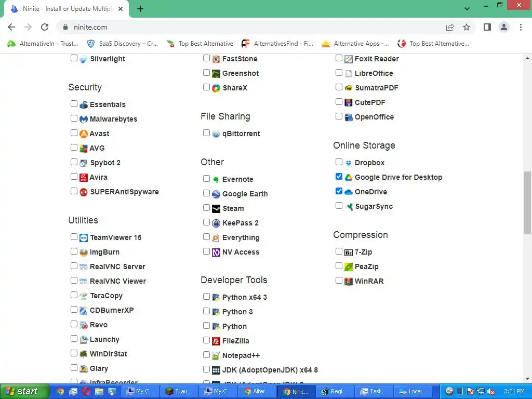532x399 pixels.
Task: Click the Avast orange icon
Action: (x=84, y=134)
